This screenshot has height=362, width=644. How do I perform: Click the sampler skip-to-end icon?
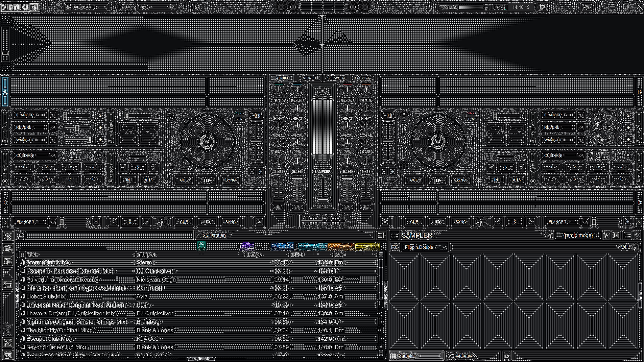coord(616,235)
